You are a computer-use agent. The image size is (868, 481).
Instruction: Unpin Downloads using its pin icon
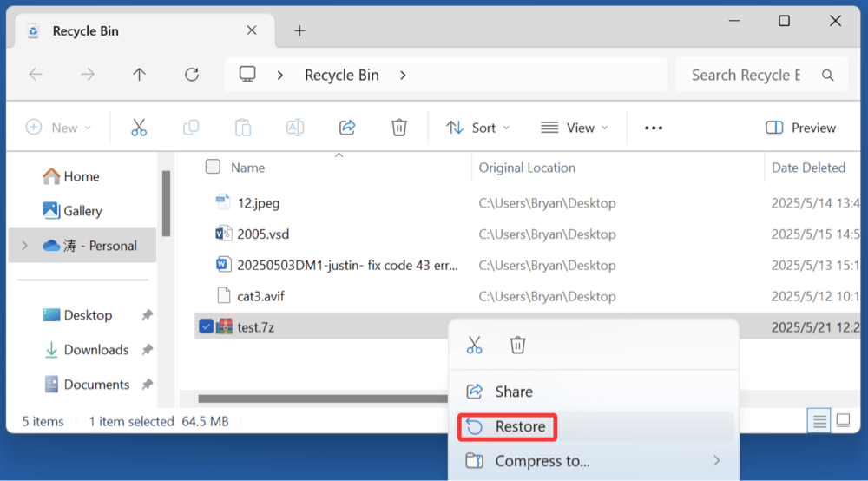pyautogui.click(x=147, y=350)
